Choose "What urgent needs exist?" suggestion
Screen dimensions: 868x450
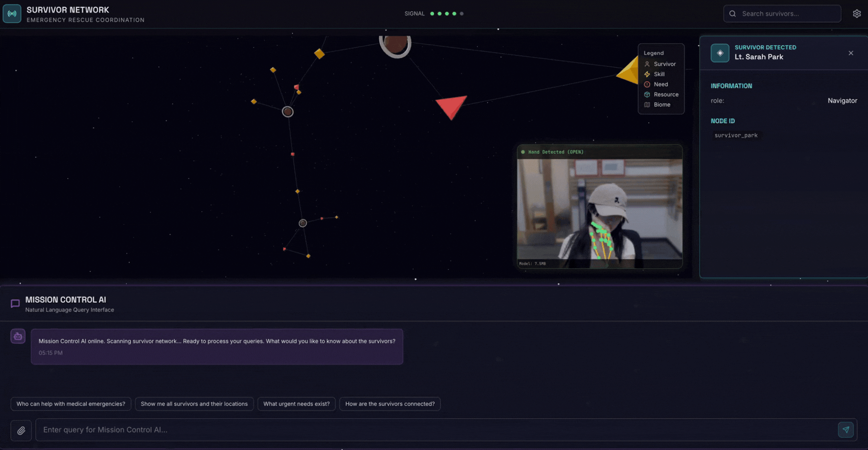click(296, 404)
